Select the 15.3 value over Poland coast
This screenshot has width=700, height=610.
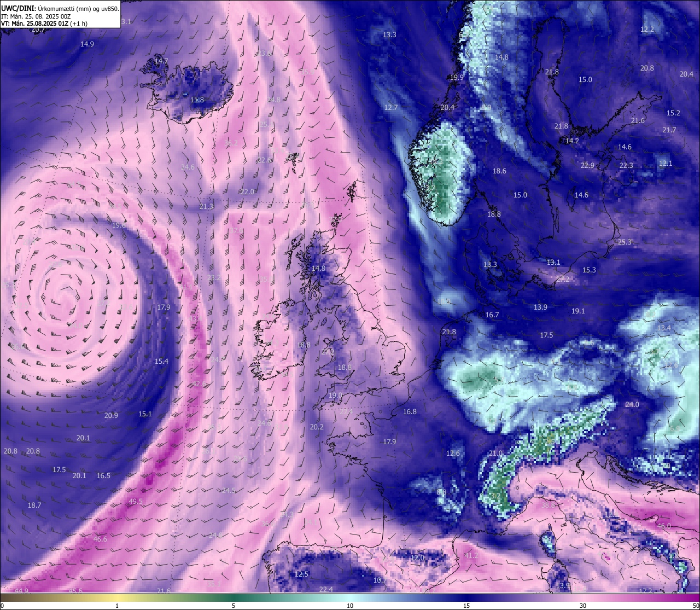(x=589, y=270)
